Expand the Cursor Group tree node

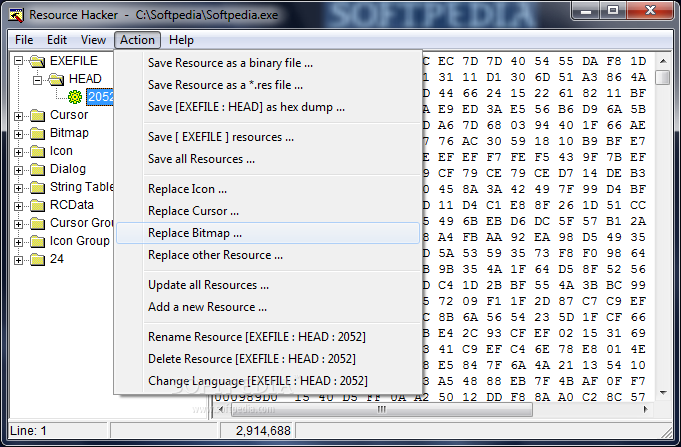[18, 224]
